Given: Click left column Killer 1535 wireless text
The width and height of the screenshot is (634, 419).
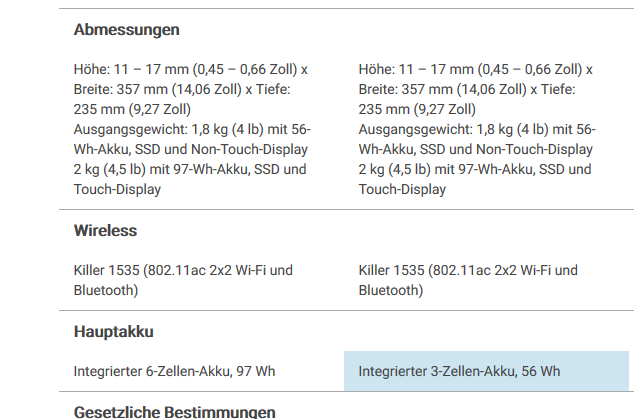Looking at the screenshot, I should pos(183,280).
